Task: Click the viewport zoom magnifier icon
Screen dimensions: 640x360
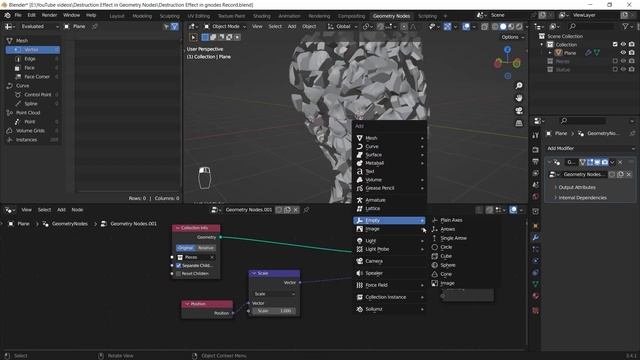Action: (519, 86)
